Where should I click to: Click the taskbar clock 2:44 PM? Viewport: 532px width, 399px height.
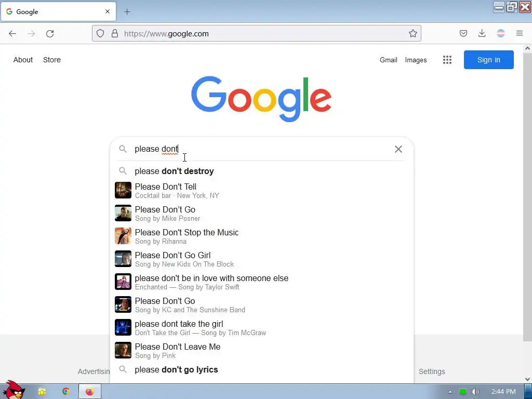pos(503,392)
